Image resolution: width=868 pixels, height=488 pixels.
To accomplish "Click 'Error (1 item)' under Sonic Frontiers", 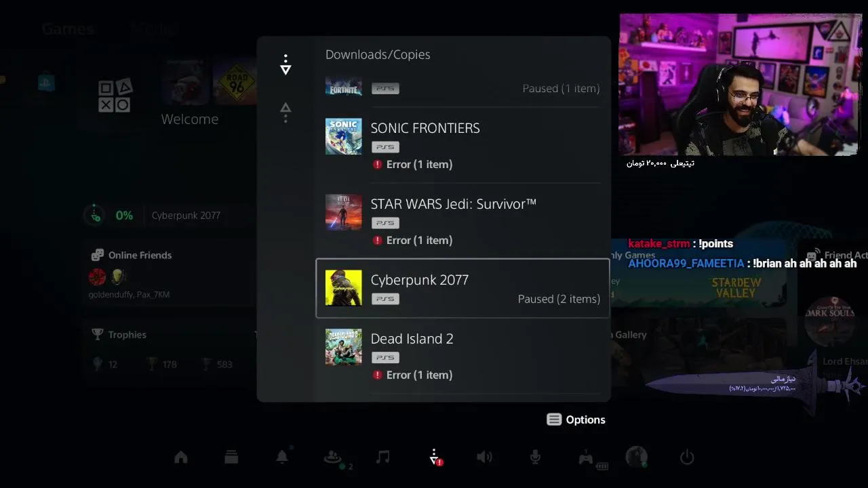I will [419, 165].
